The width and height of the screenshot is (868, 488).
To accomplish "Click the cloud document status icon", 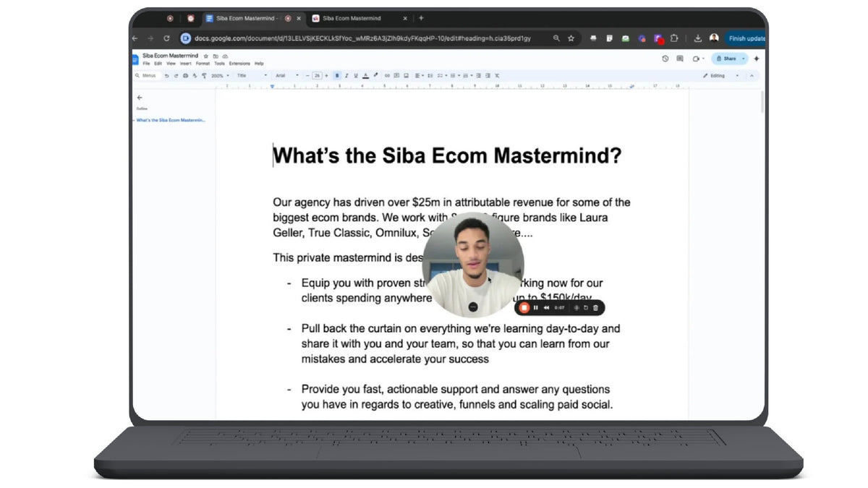I will point(225,56).
